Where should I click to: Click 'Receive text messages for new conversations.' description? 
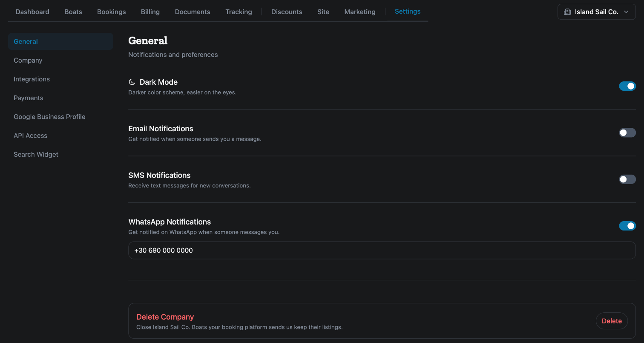190,186
